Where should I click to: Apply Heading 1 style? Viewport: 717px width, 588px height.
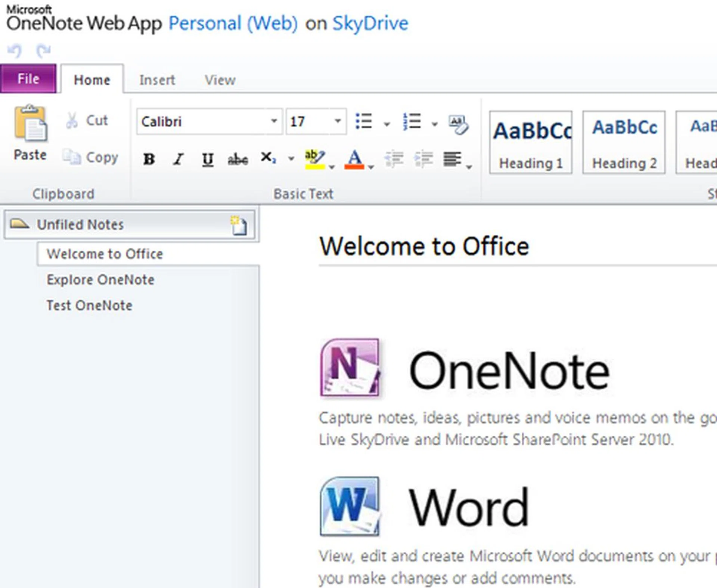(x=531, y=142)
